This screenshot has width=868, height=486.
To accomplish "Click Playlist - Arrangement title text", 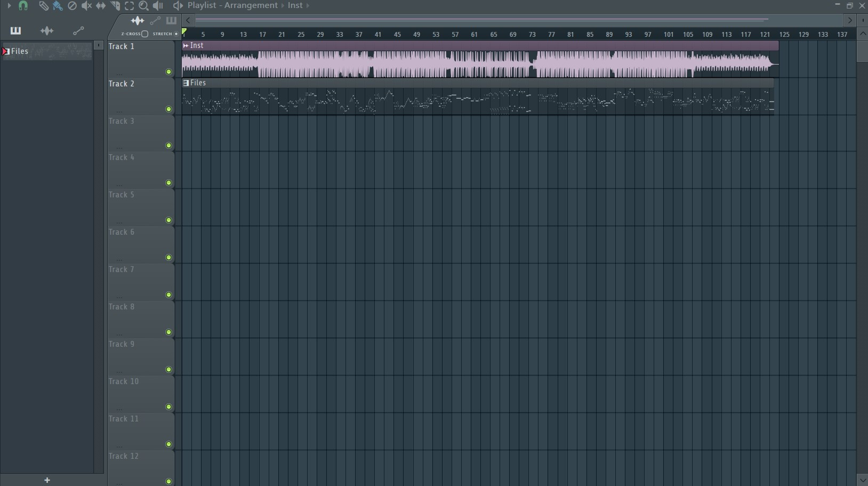I will (232, 5).
